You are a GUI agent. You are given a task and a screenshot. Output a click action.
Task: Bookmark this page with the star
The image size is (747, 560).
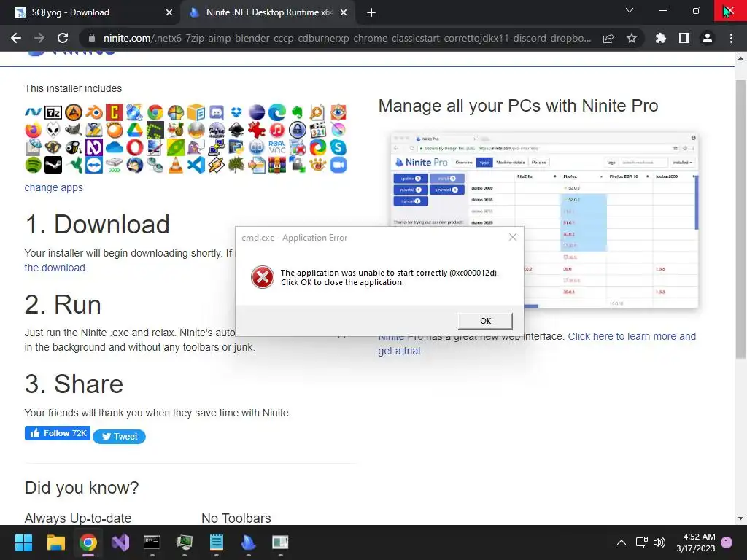click(632, 38)
